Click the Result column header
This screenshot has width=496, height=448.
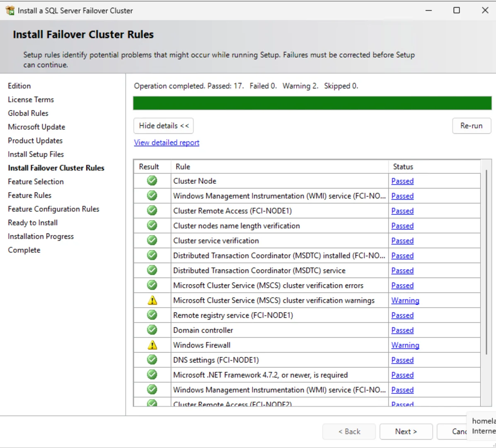[x=152, y=167]
